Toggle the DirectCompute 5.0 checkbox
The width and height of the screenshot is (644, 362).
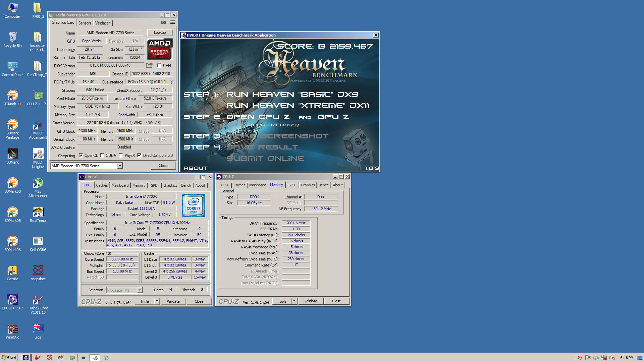(x=139, y=156)
